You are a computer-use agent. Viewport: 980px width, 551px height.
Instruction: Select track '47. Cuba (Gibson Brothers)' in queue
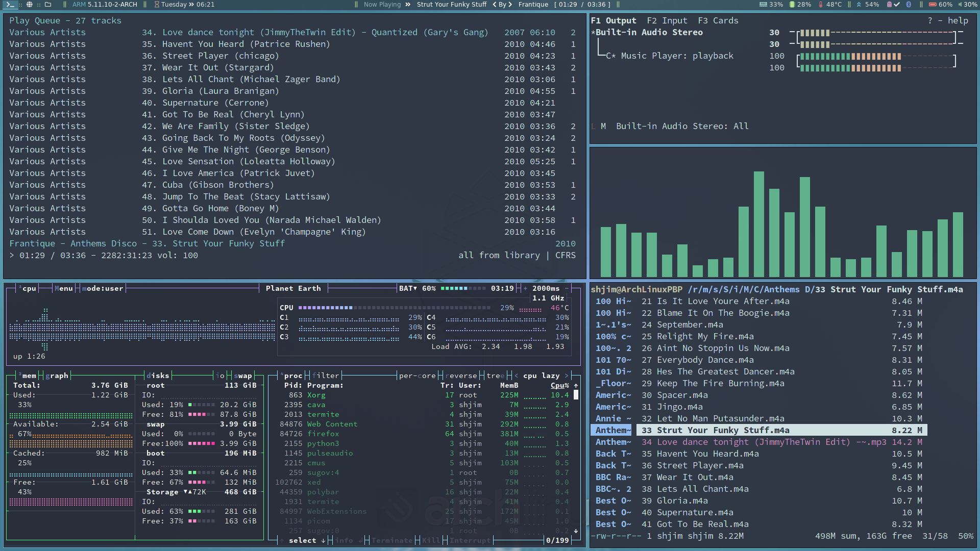pos(292,185)
